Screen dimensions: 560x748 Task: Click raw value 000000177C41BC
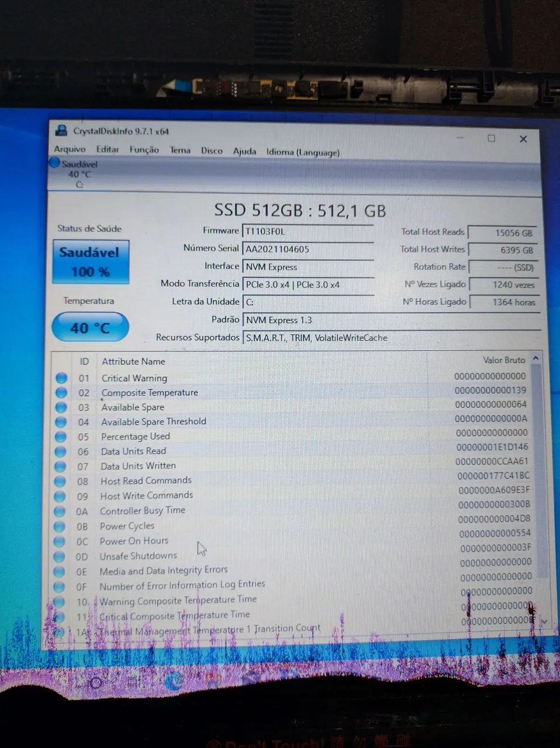(x=493, y=476)
